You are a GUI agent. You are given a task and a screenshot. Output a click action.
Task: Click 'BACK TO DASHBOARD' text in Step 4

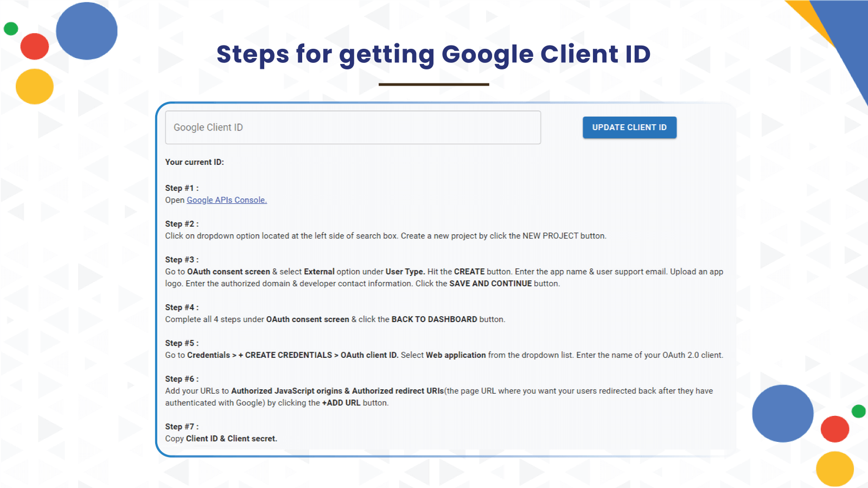[434, 319]
